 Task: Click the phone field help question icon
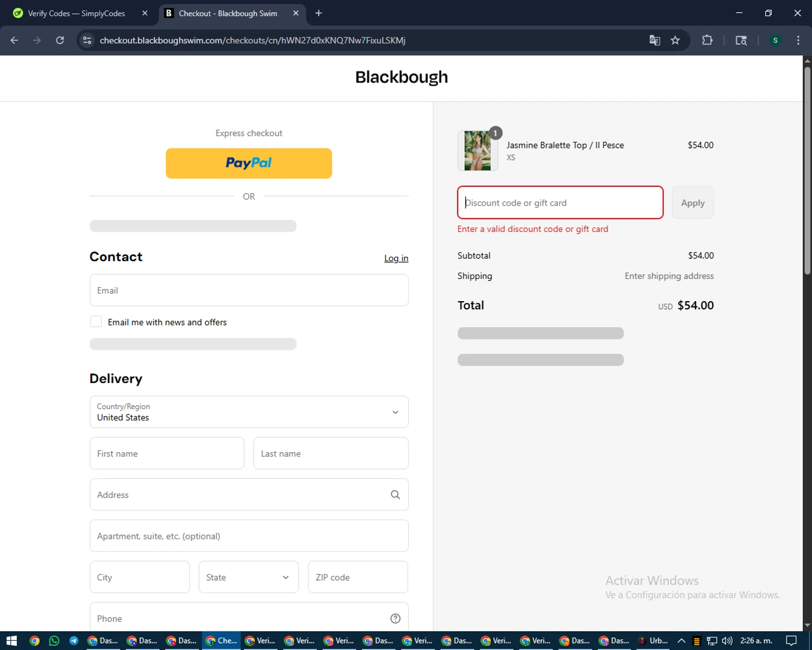click(395, 619)
